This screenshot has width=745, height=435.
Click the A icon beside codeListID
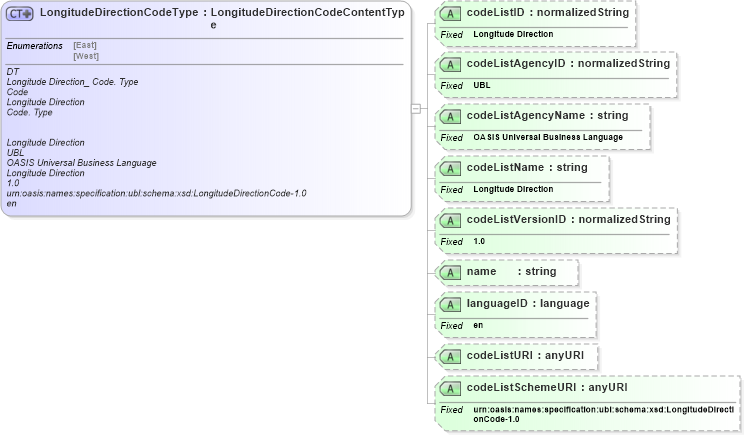pos(450,14)
